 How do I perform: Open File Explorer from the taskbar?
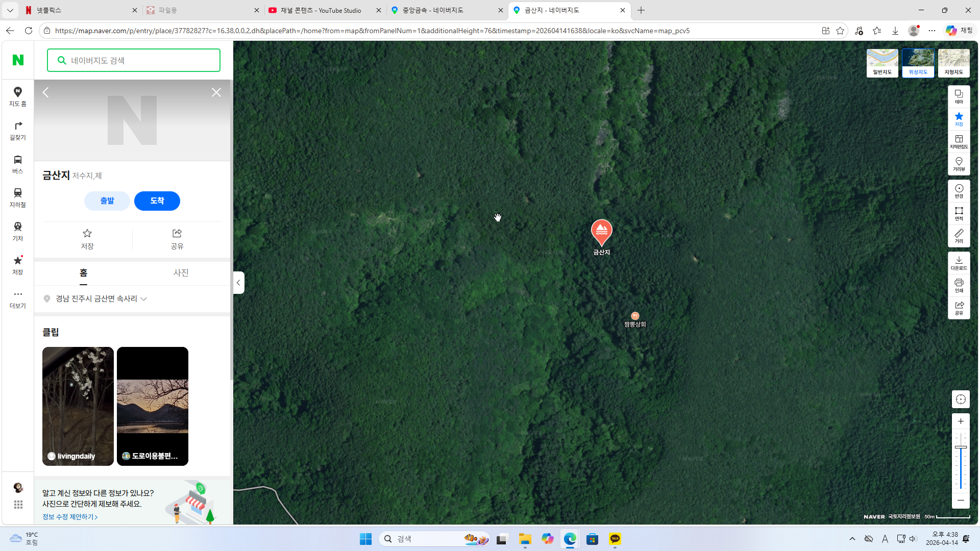pyautogui.click(x=525, y=539)
